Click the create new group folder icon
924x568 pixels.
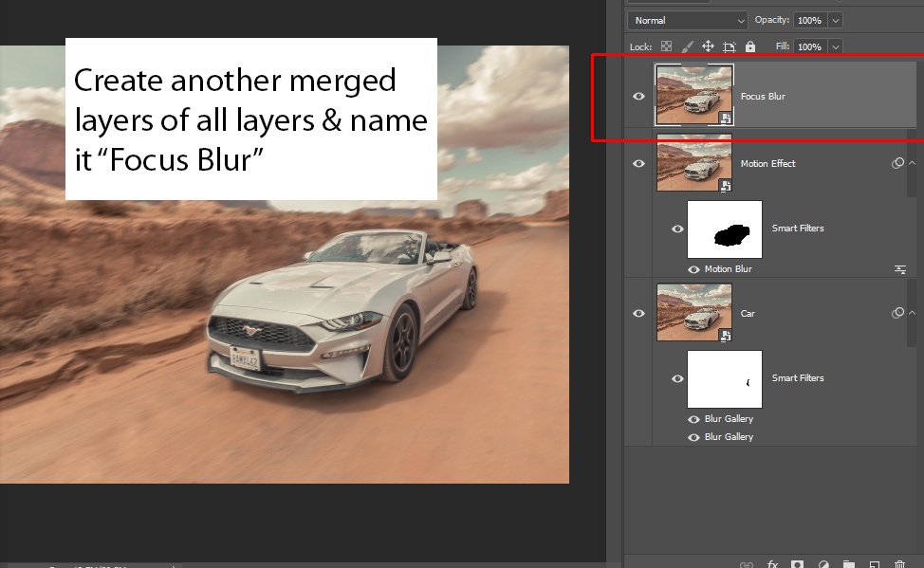[849, 564]
